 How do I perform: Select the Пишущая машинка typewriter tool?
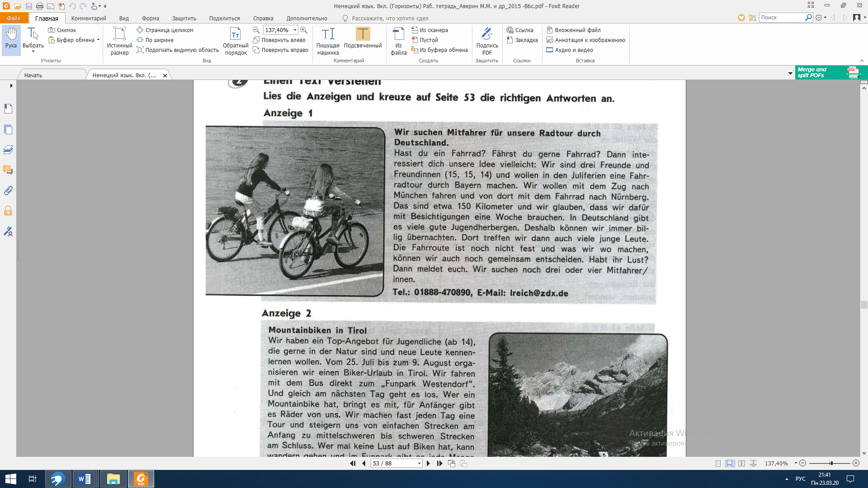(x=328, y=41)
